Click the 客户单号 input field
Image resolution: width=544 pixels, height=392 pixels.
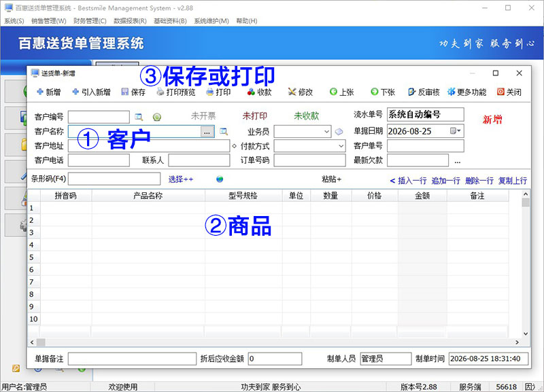pos(426,146)
